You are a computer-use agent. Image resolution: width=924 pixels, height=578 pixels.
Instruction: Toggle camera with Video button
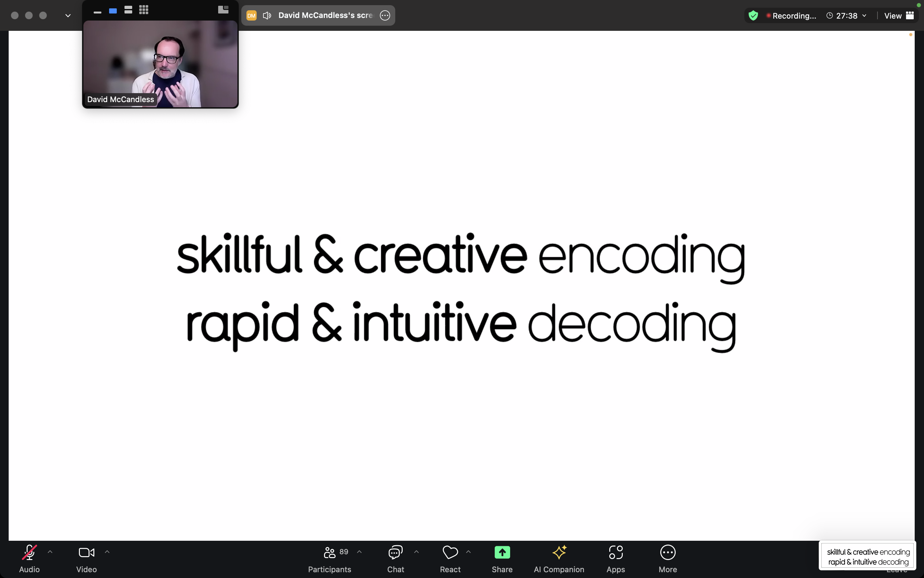(86, 559)
